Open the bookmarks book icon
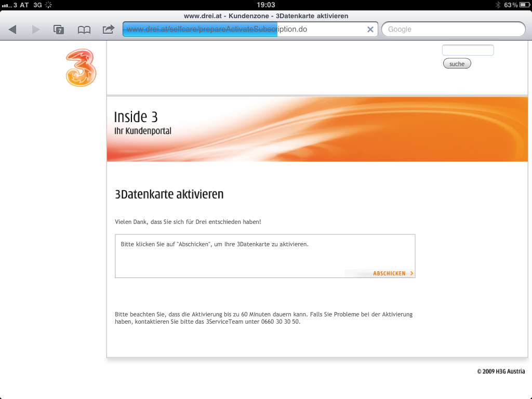This screenshot has width=532, height=399. click(84, 30)
